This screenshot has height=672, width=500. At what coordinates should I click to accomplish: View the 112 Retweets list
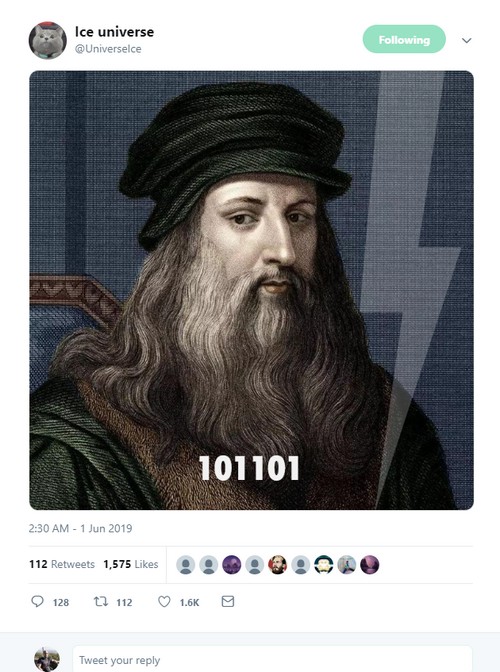62,564
